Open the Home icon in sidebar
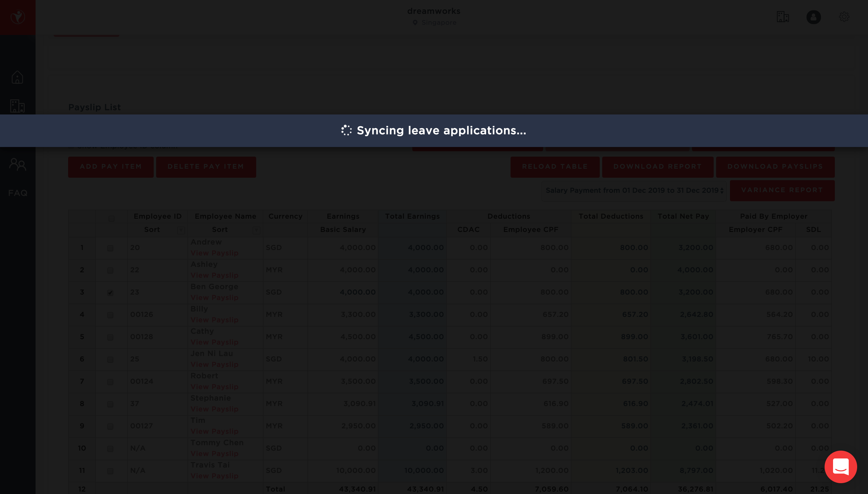868x494 pixels. click(17, 77)
